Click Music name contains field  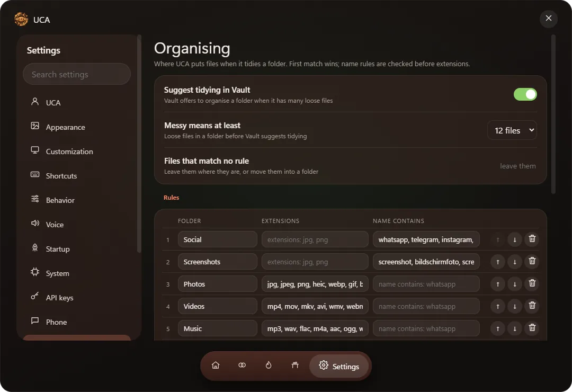click(x=426, y=328)
